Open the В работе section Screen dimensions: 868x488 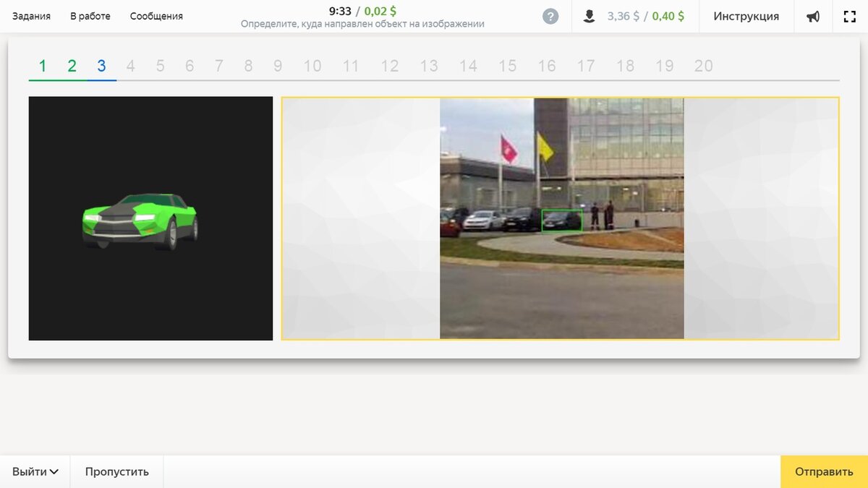point(90,16)
